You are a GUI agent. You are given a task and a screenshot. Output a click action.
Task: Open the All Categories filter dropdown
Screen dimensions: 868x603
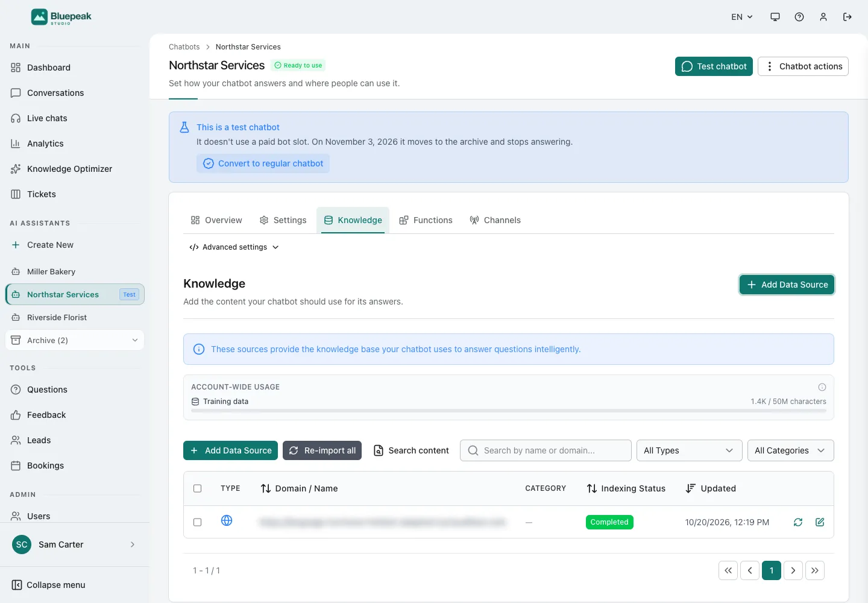pyautogui.click(x=790, y=450)
